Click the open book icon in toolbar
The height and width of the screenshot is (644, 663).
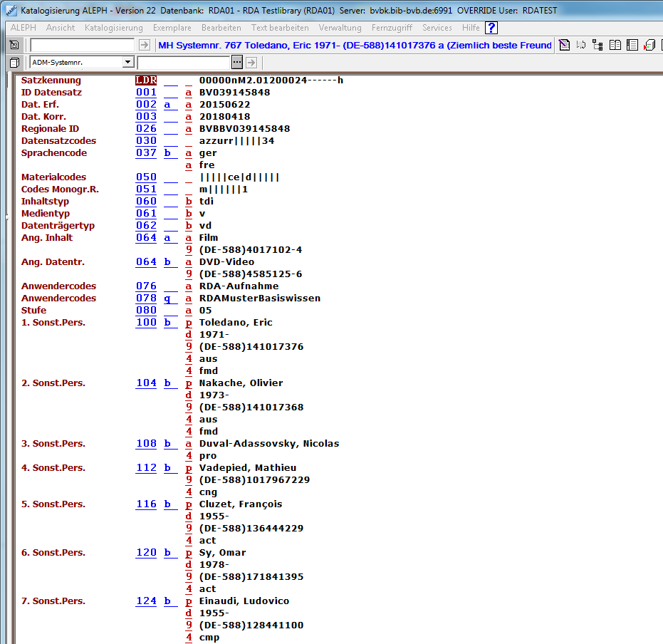pyautogui.click(x=616, y=46)
